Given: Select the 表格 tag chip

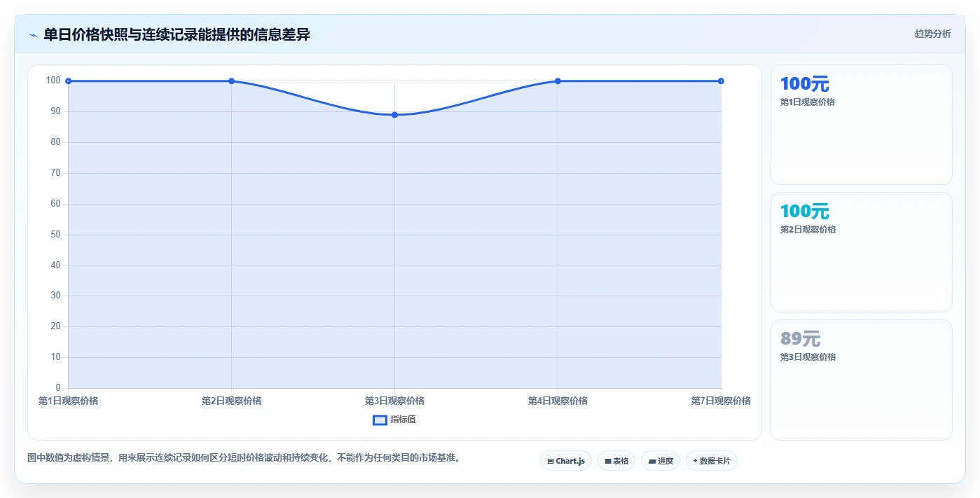Looking at the screenshot, I should click(616, 461).
